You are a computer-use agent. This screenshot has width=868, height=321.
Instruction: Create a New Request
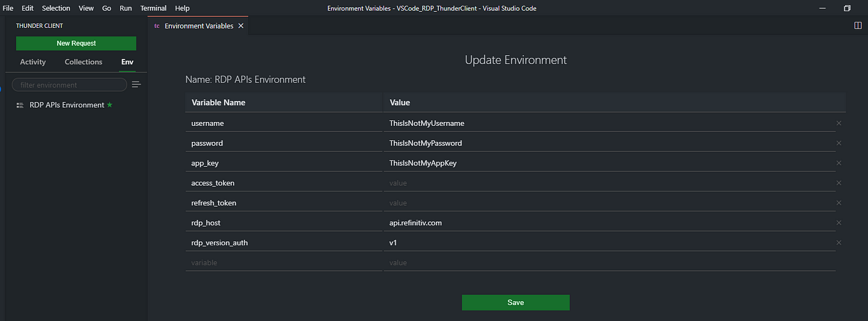click(x=76, y=43)
